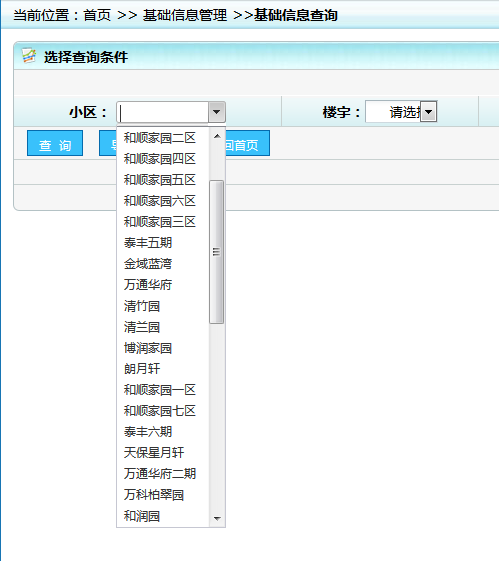Open the 楼宇 dropdown list

click(x=428, y=112)
